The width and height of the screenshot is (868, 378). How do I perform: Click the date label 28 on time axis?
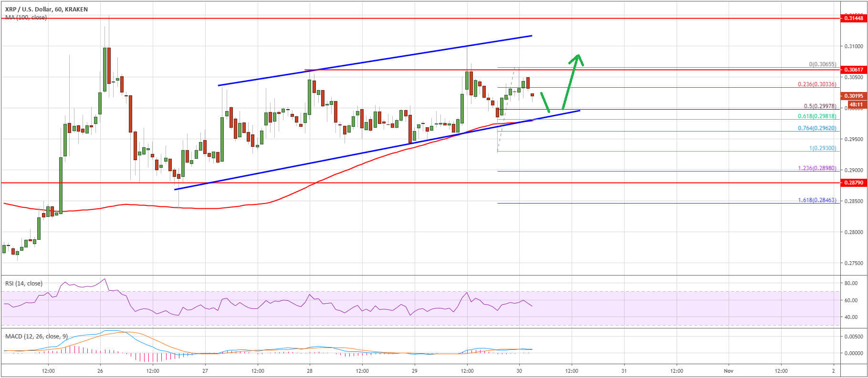click(310, 370)
